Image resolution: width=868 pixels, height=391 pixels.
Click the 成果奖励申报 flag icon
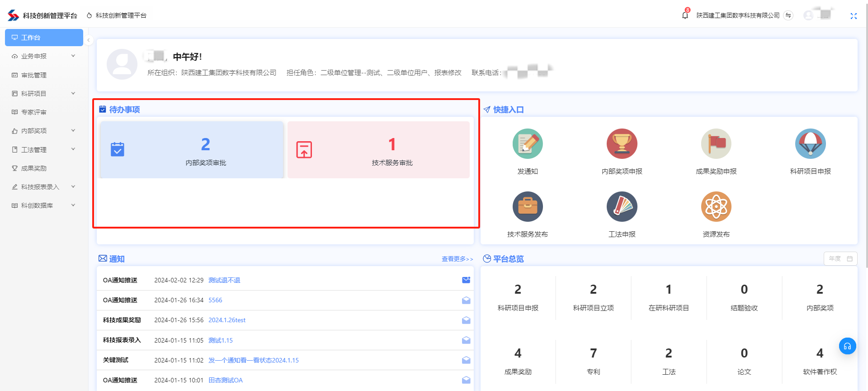pos(716,144)
